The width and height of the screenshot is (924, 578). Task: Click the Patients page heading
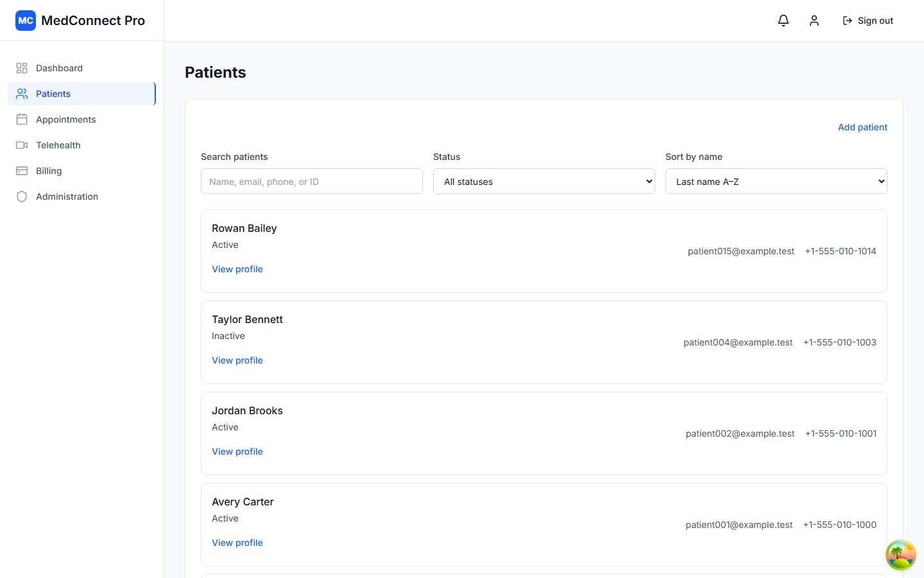216,72
